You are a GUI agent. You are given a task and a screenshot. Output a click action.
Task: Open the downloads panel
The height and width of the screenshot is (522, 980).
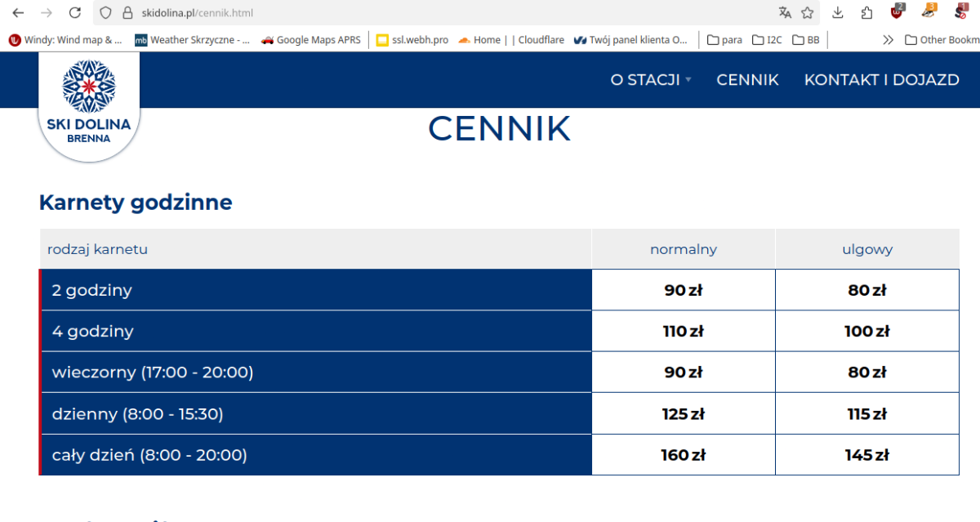pyautogui.click(x=838, y=12)
